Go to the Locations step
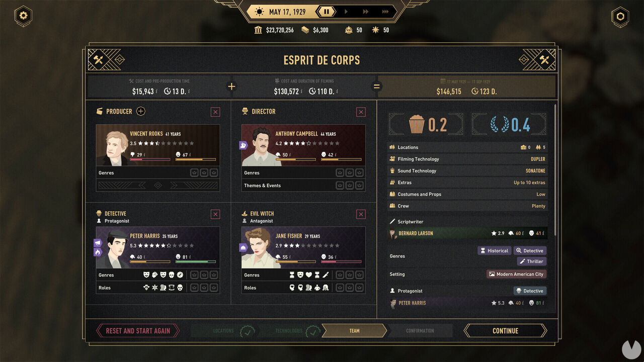Image resolution: width=644 pixels, height=362 pixels. coord(224,331)
